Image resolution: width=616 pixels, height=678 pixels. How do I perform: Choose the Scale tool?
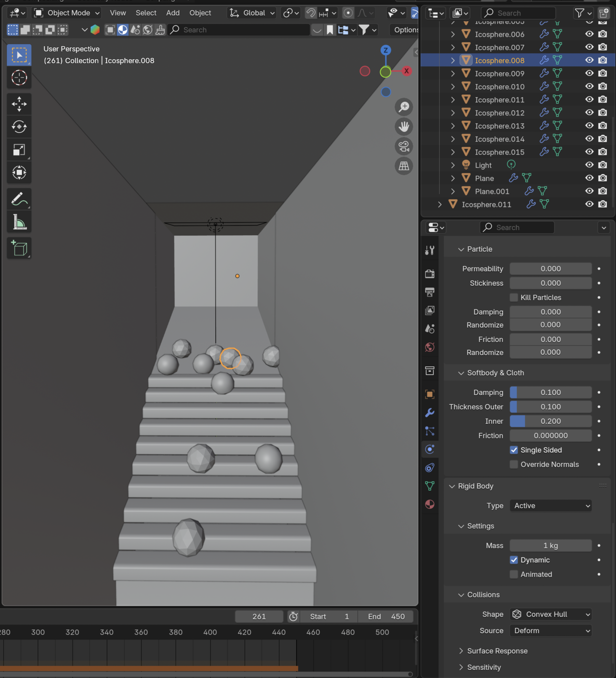click(19, 150)
